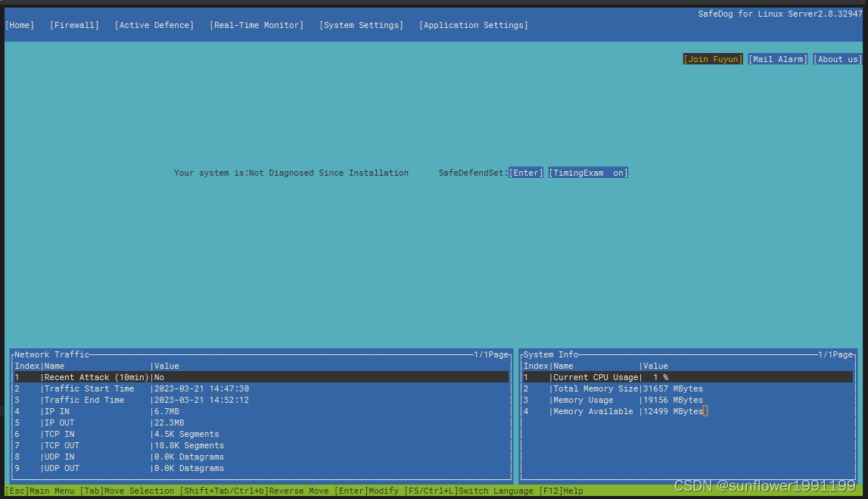This screenshot has width=868, height=499.
Task: Click the 22.3MB IP OUT value
Action: [x=169, y=423]
